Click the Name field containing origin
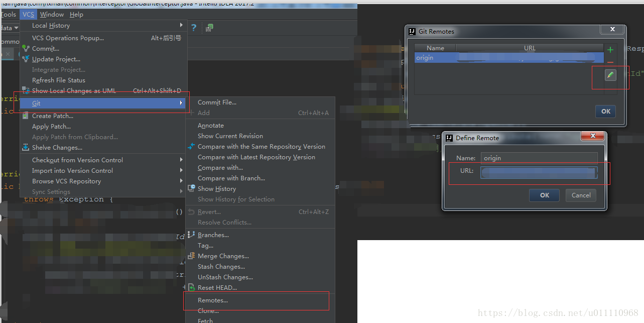The width and height of the screenshot is (644, 323). pyautogui.click(x=539, y=158)
